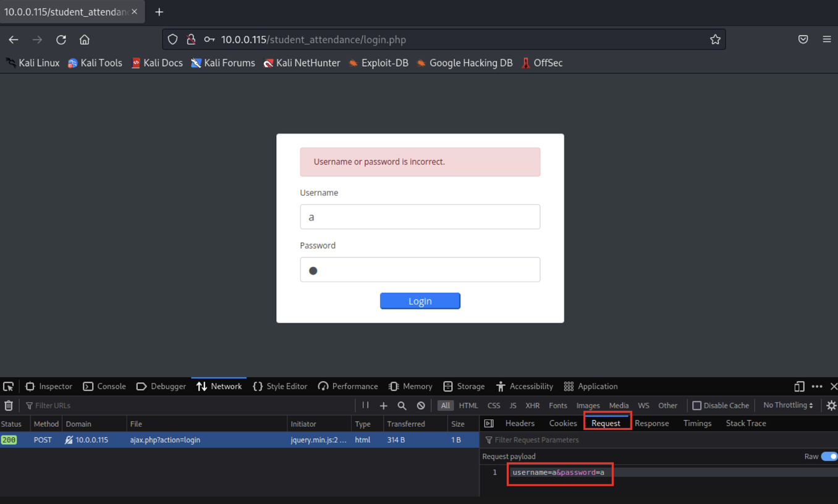The image size is (838, 504).
Task: Reload the current page
Action: (x=61, y=40)
